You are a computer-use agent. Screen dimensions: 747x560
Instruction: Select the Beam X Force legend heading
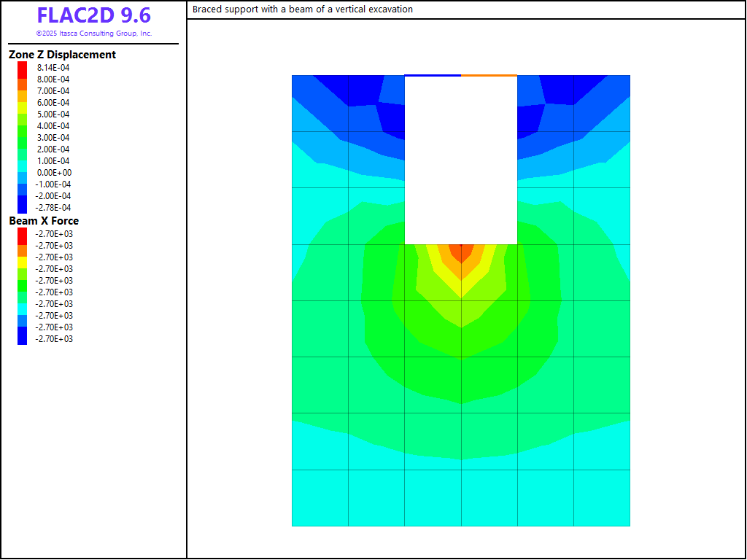pos(44,221)
